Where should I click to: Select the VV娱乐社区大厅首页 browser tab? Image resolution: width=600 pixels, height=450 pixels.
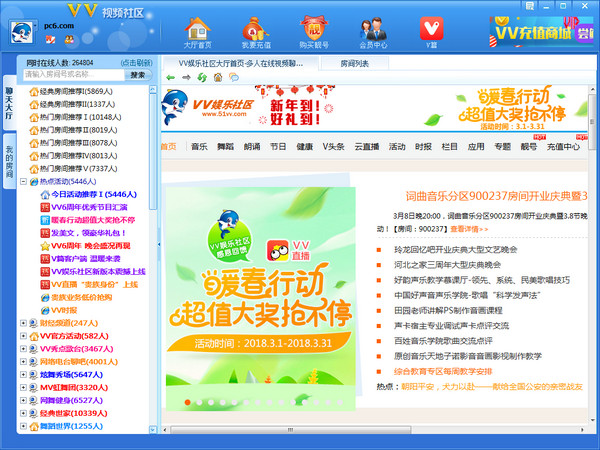point(240,64)
